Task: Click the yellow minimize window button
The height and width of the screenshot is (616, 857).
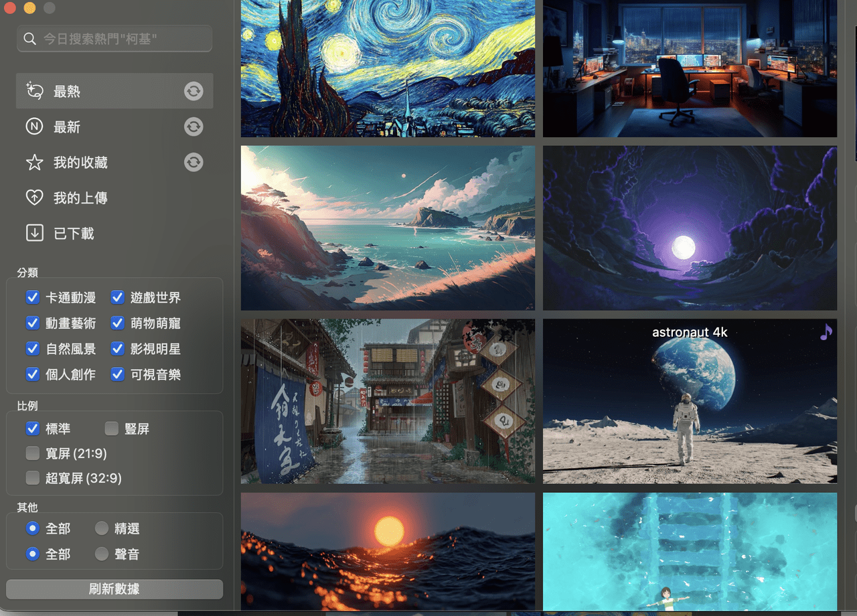Action: pos(29,8)
